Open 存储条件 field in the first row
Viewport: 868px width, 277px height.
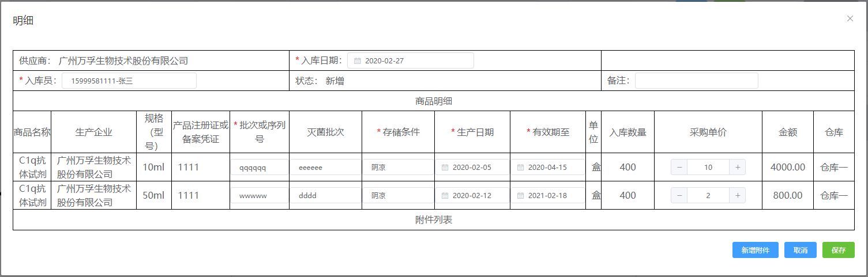pos(398,168)
